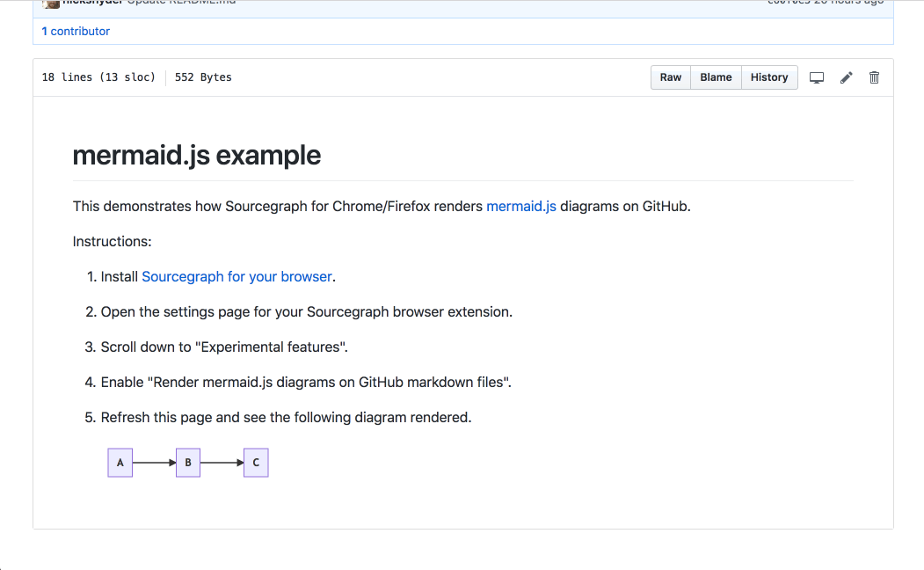Open Sourcegraph for your browser link
This screenshot has height=570, width=924.
coord(236,276)
